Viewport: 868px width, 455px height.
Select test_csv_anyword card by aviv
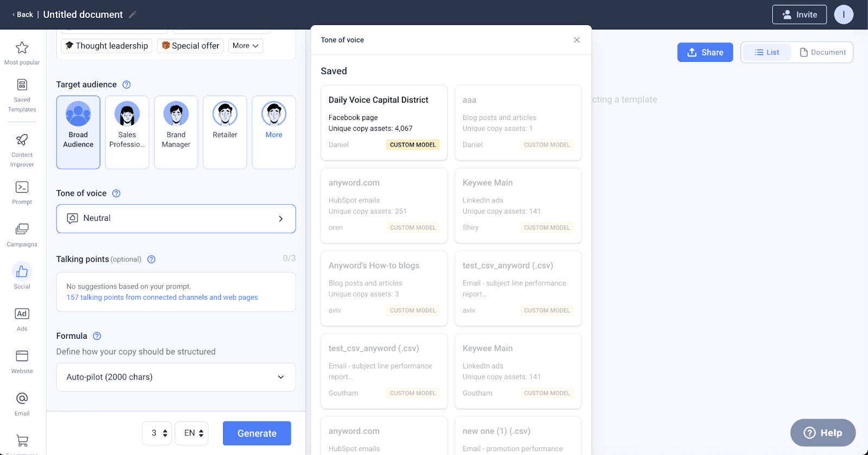tap(518, 288)
